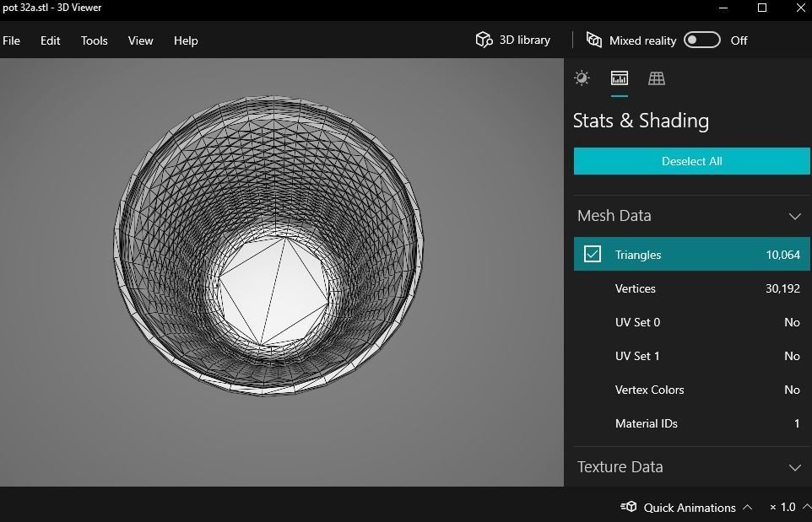Open the Edit menu

(x=51, y=40)
